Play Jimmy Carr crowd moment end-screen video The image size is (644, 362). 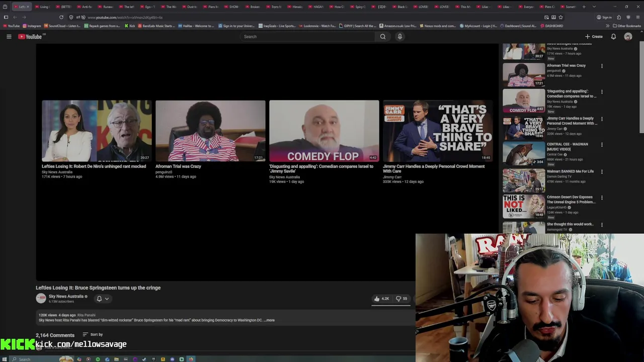tap(438, 131)
